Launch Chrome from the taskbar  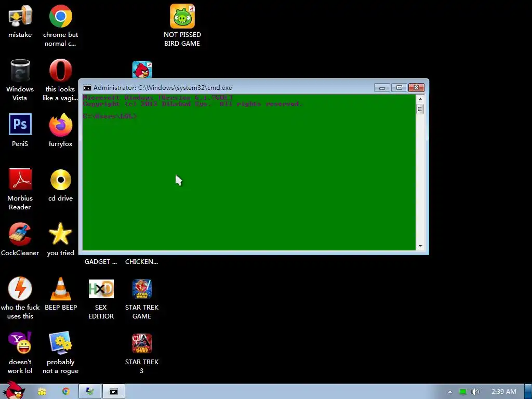66,392
